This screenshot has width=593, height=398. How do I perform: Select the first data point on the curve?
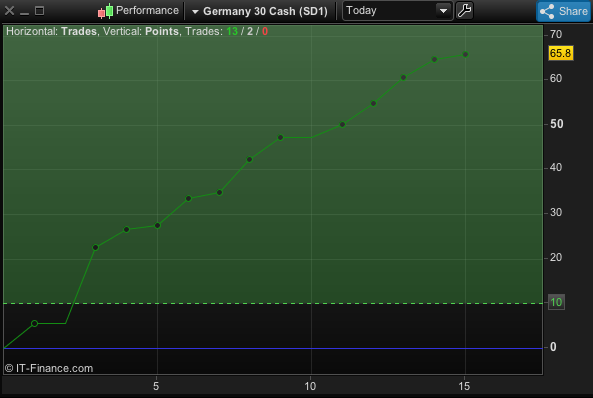(x=34, y=323)
